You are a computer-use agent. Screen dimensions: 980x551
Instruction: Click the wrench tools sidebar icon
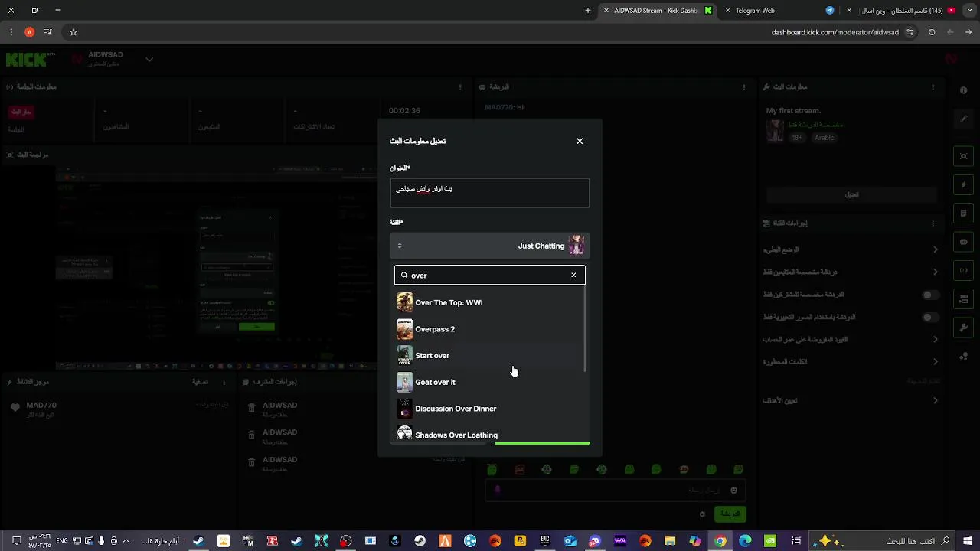pyautogui.click(x=964, y=328)
